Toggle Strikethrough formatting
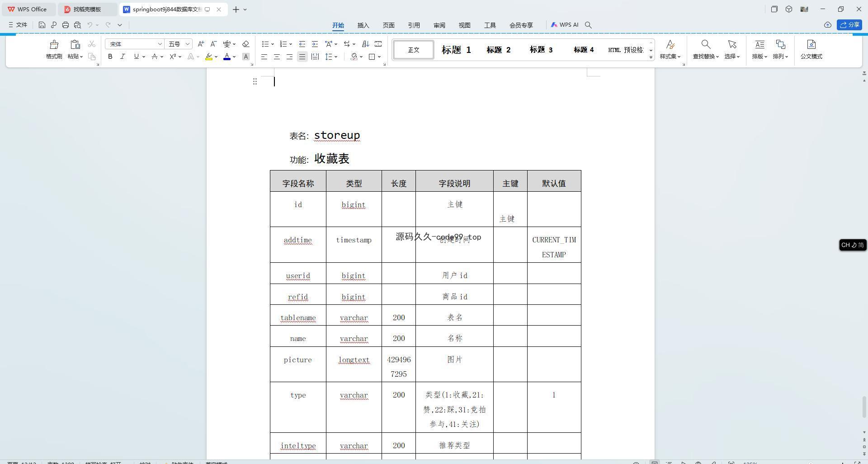This screenshot has width=868, height=464. coord(155,57)
